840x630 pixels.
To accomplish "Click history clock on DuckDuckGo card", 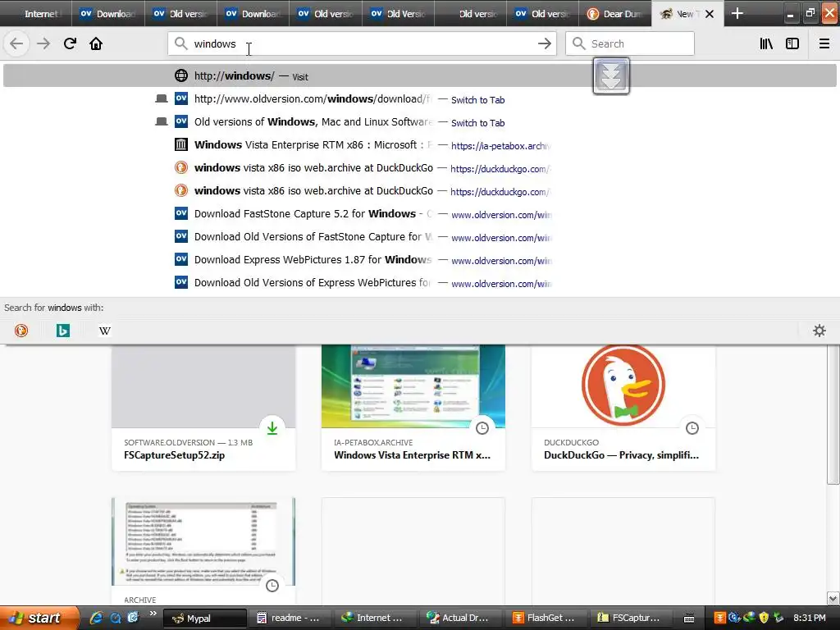I will pyautogui.click(x=692, y=428).
